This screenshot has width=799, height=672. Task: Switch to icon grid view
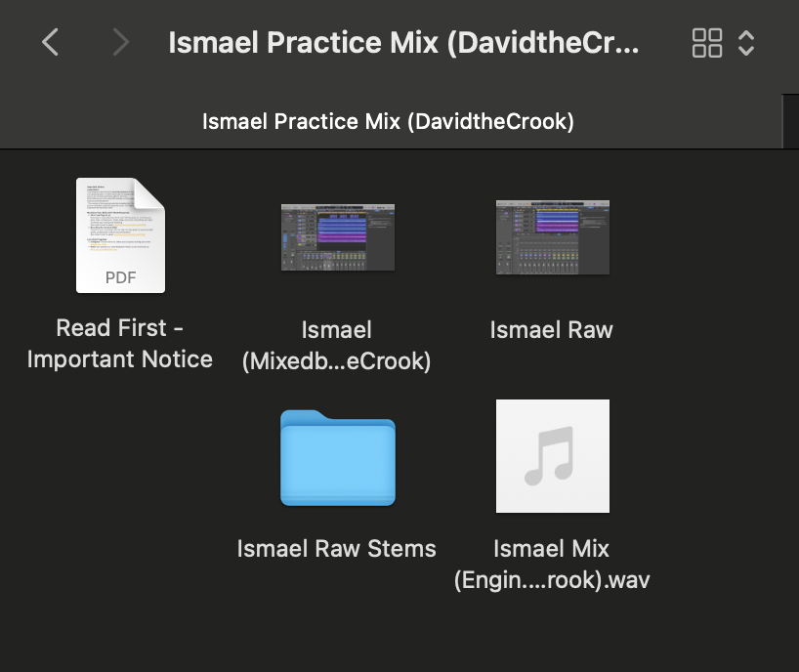point(706,42)
